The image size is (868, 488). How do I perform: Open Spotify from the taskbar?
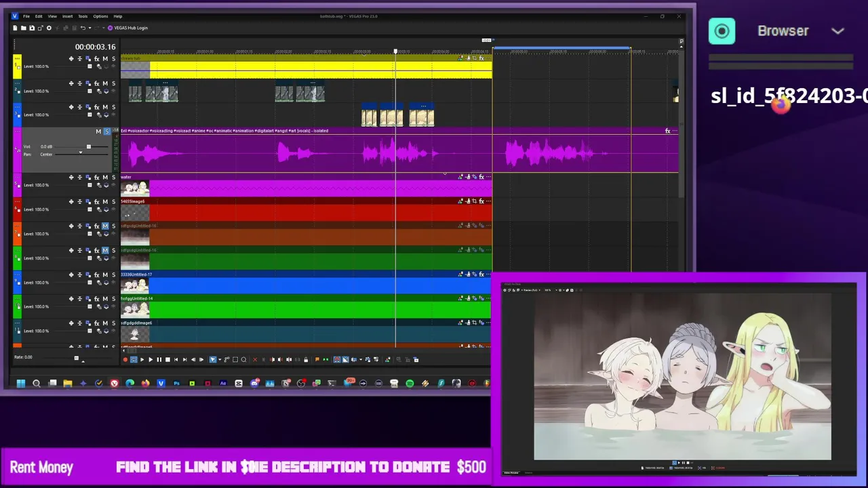pyautogui.click(x=410, y=384)
